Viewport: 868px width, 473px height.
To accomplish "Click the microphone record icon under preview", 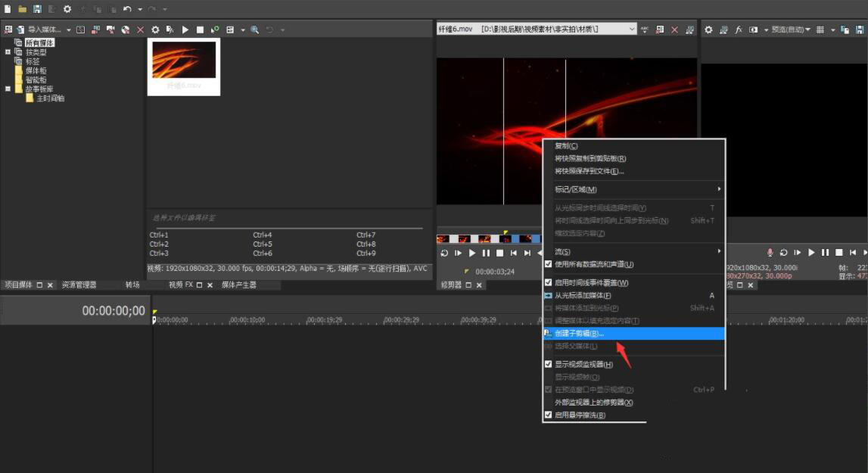I will [x=770, y=252].
